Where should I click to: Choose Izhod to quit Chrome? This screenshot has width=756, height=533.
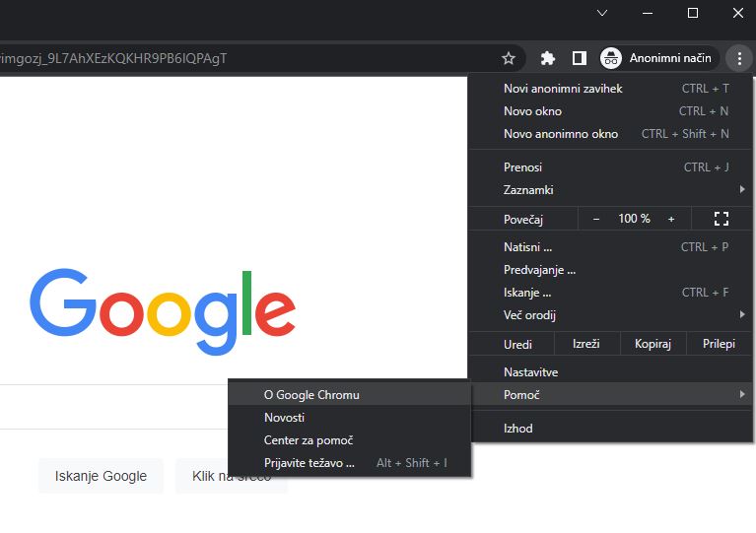coord(610,429)
